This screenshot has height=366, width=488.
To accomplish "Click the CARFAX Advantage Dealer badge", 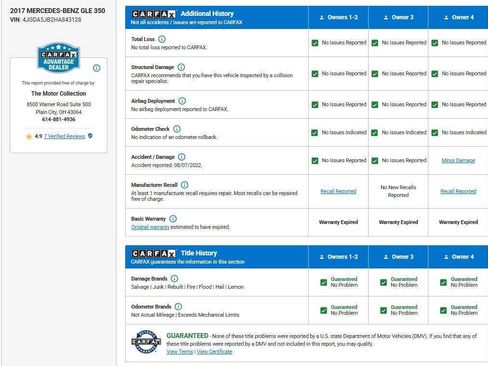I will tap(59, 57).
